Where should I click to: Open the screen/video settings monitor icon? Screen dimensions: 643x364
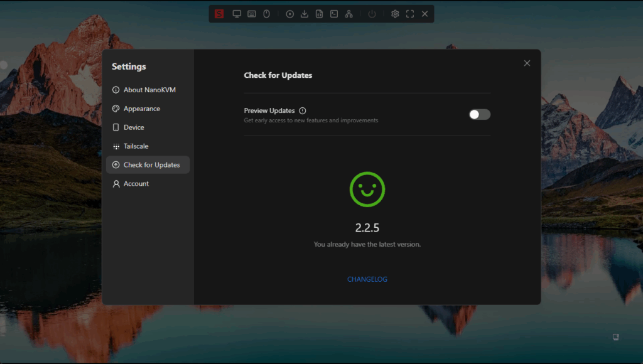coord(237,14)
